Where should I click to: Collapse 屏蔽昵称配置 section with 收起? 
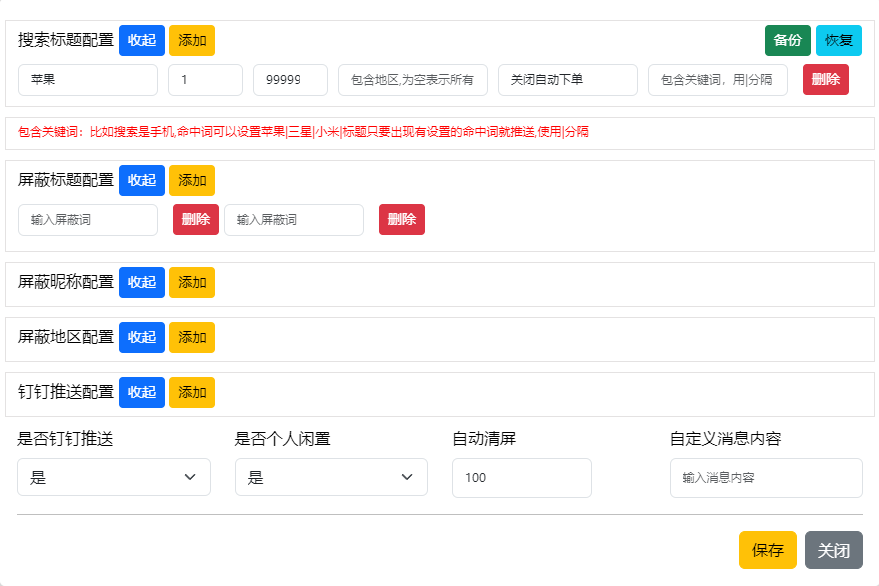pyautogui.click(x=142, y=282)
